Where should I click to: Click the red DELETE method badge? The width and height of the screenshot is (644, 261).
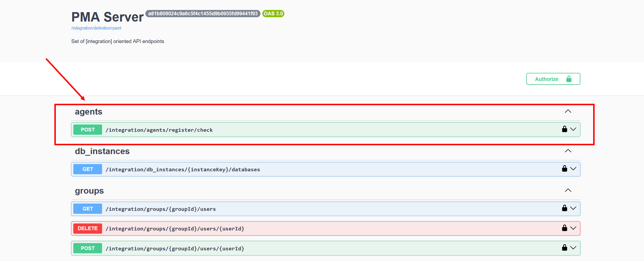88,228
